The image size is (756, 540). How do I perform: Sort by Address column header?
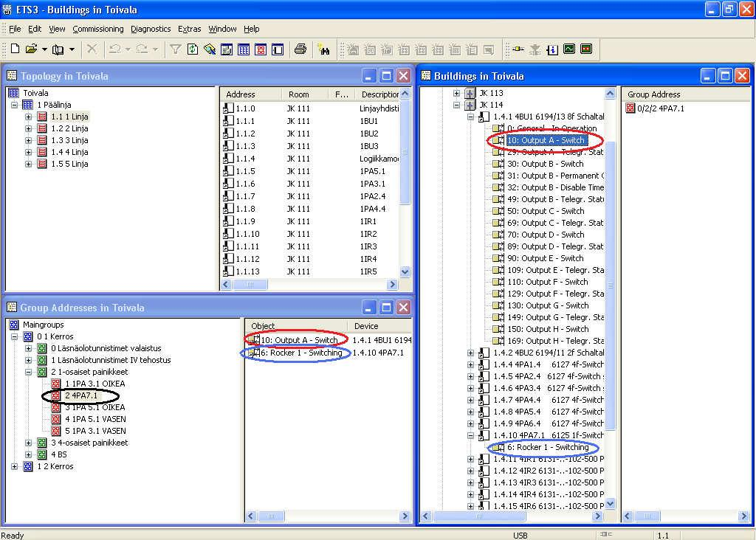(x=251, y=94)
